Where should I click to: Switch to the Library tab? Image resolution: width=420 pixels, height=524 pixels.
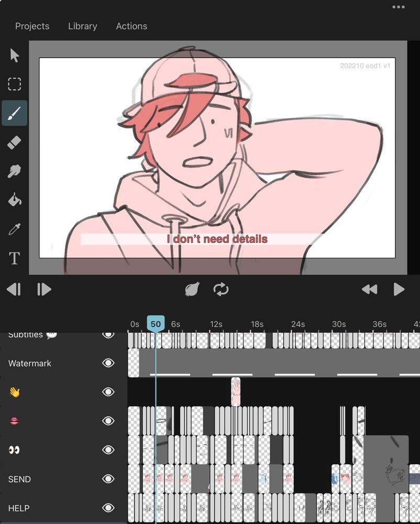pos(82,26)
